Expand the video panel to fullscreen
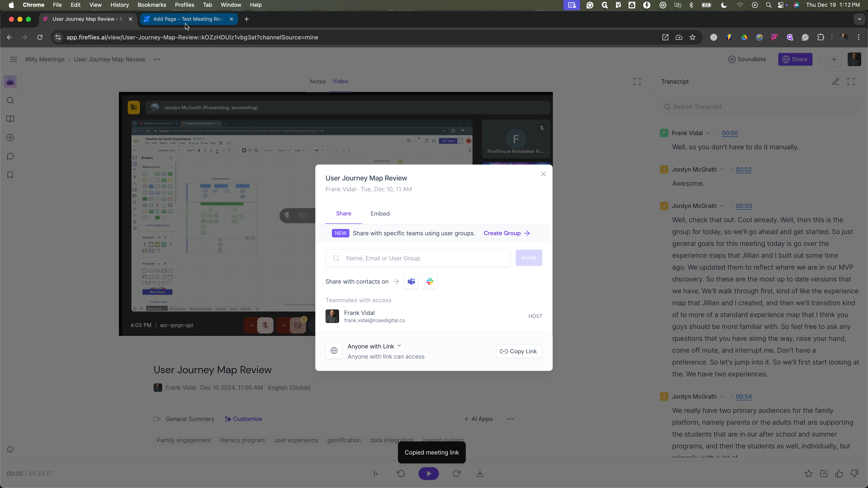 click(637, 82)
